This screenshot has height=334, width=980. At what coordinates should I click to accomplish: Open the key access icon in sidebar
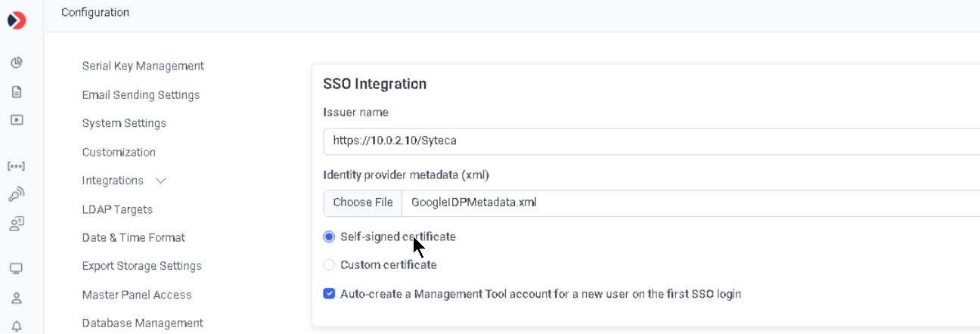(x=17, y=194)
